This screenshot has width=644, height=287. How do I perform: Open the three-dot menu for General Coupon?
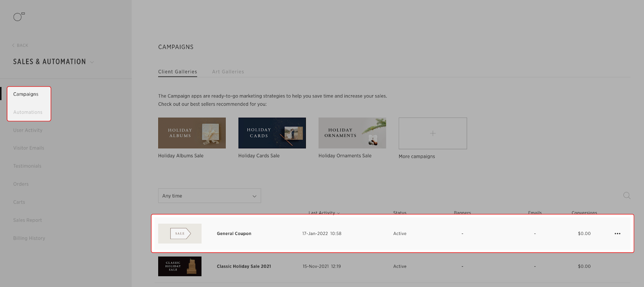617,233
